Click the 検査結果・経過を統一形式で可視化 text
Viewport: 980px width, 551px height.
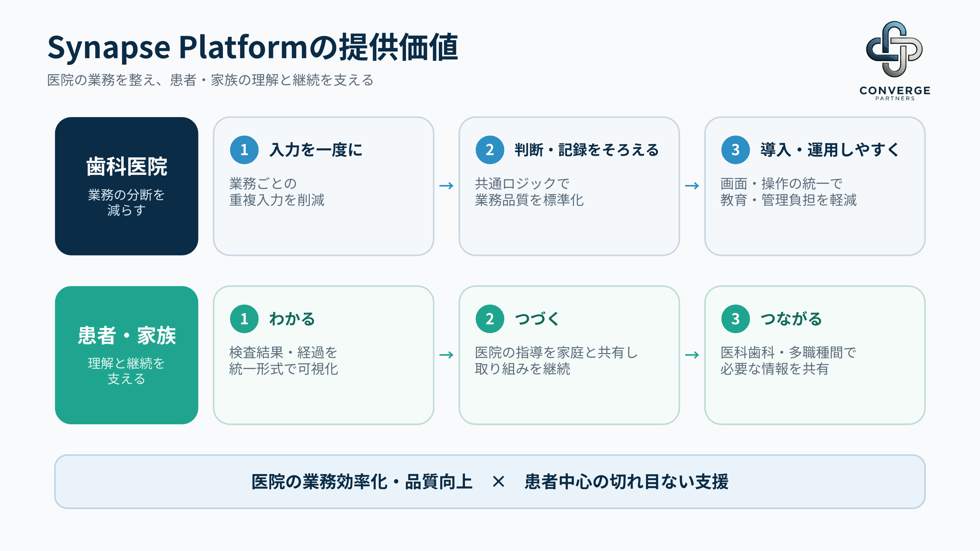point(283,361)
